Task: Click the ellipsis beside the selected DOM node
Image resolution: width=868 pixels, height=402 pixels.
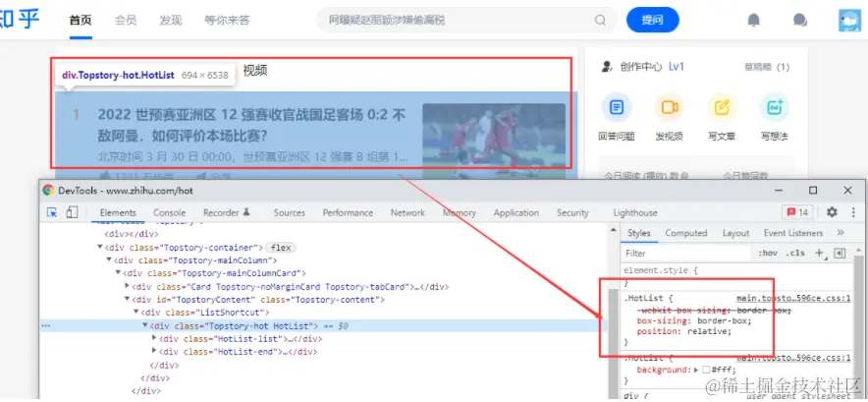Action: [x=44, y=326]
